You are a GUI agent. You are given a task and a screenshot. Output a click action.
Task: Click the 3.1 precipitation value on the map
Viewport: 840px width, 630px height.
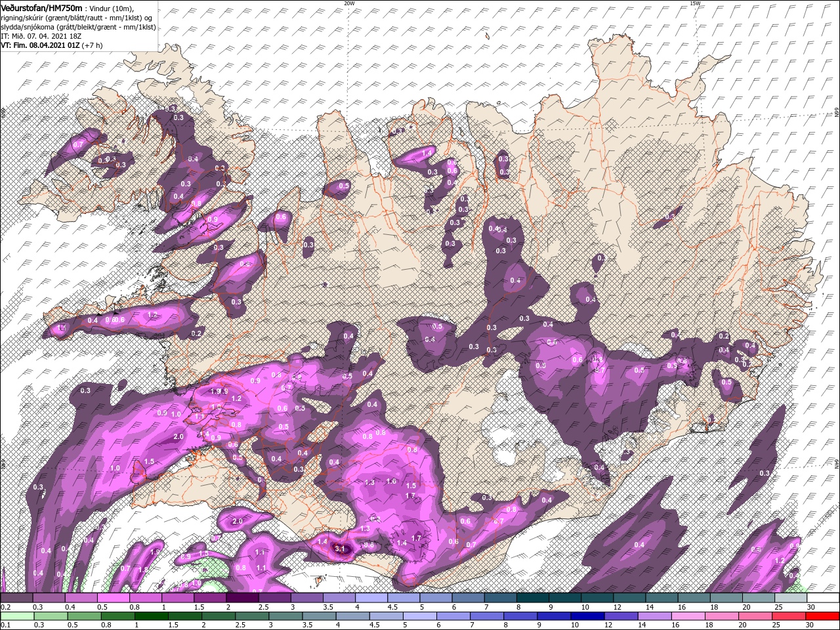(x=339, y=548)
